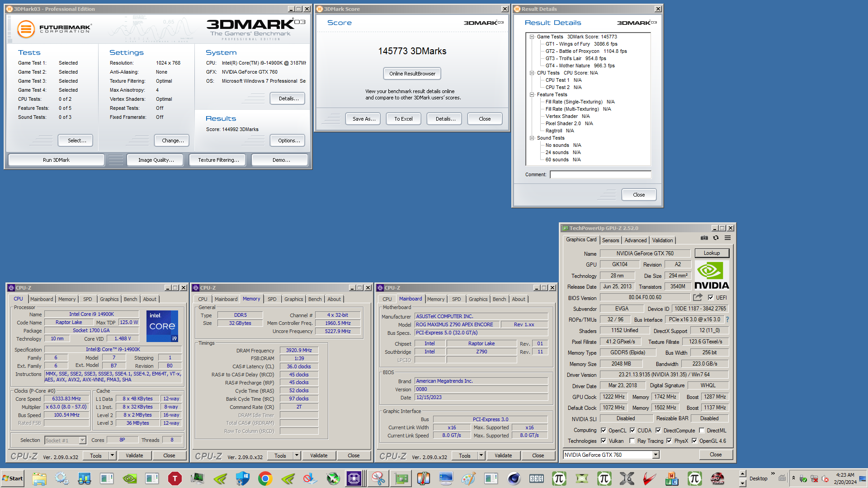Screen dimensions: 868x488
Task: Click the Run 3DMark button
Action: coord(56,160)
